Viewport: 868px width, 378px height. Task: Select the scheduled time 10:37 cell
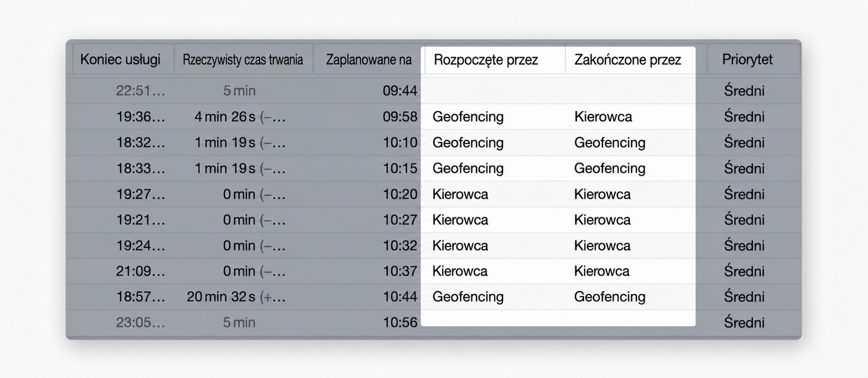tap(400, 271)
